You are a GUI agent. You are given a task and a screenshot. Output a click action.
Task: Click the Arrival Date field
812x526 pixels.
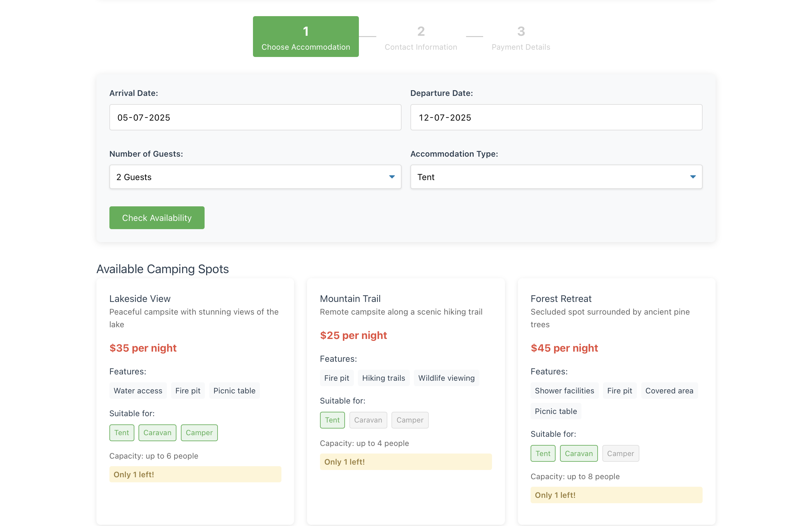[x=255, y=117]
